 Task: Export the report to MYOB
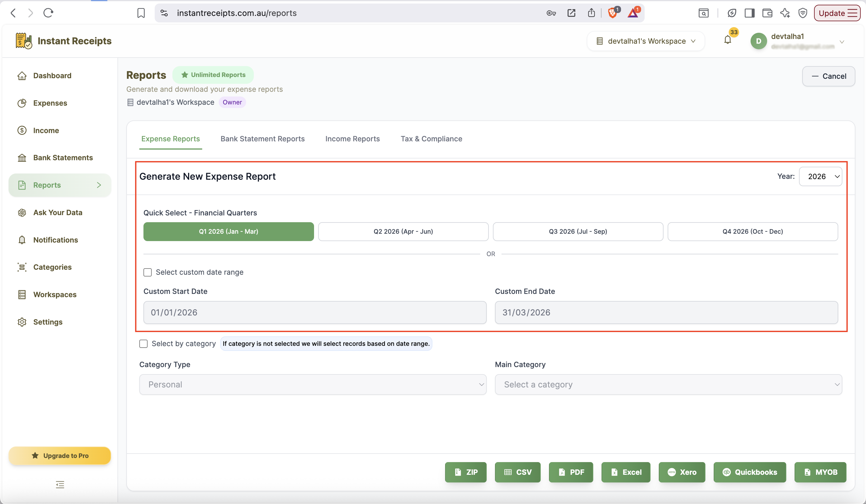(x=820, y=472)
